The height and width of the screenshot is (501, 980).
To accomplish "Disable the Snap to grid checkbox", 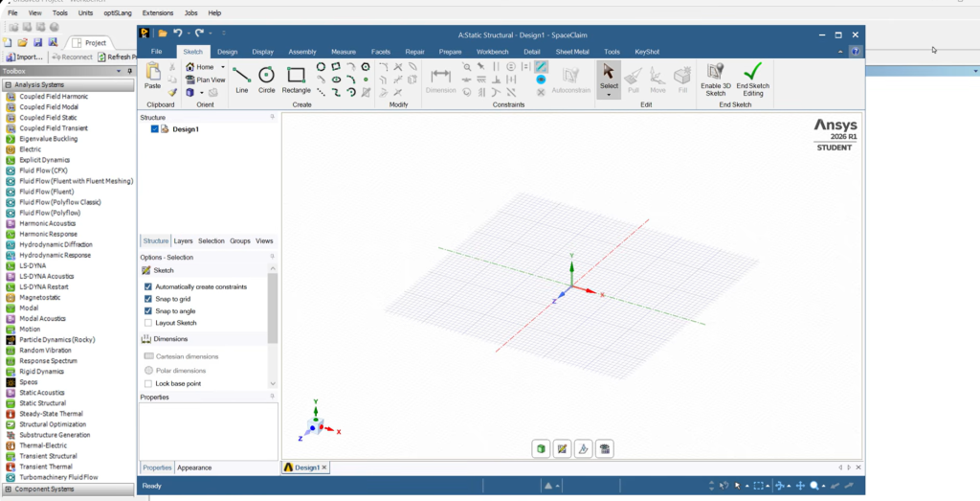I will [148, 299].
